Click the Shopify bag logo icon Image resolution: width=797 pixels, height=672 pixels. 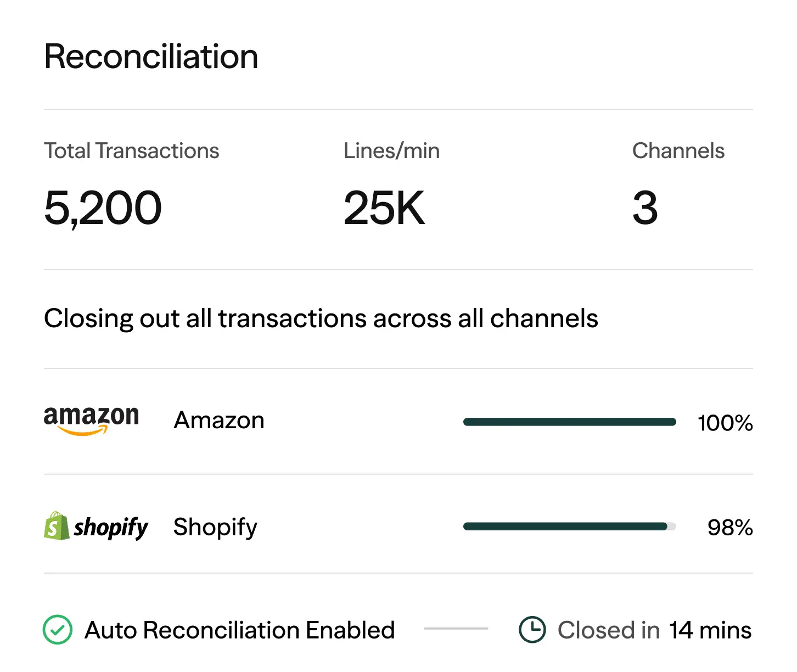(56, 527)
